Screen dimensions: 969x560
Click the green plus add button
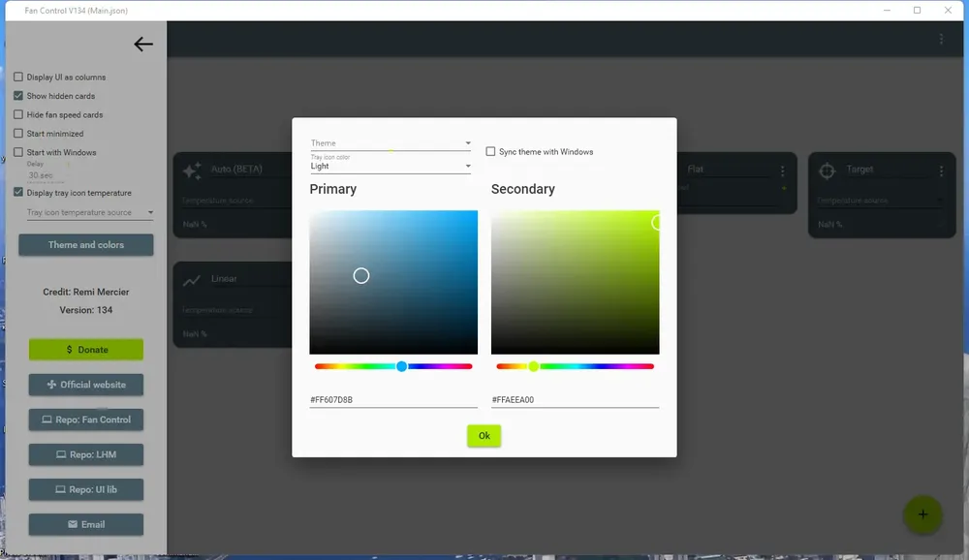[922, 514]
